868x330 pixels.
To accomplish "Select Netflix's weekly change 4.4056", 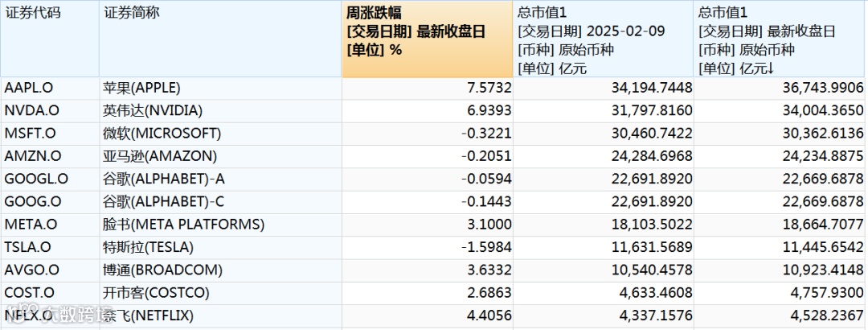I will [x=428, y=316].
